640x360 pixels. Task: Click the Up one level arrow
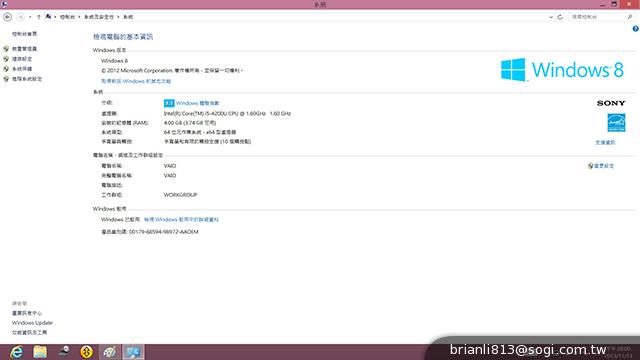coord(39,17)
